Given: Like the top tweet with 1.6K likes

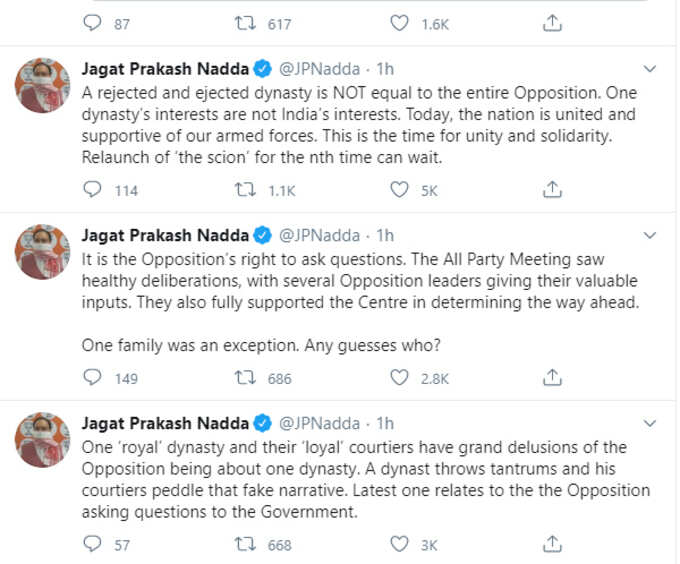Looking at the screenshot, I should (399, 23).
